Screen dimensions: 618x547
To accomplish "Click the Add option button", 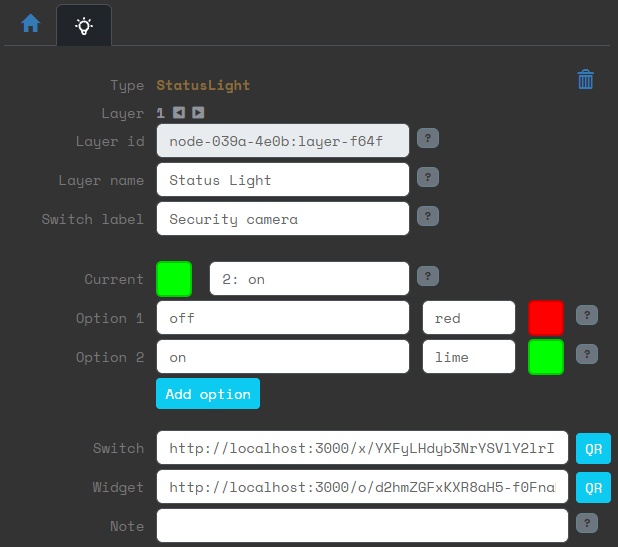I will (x=208, y=394).
